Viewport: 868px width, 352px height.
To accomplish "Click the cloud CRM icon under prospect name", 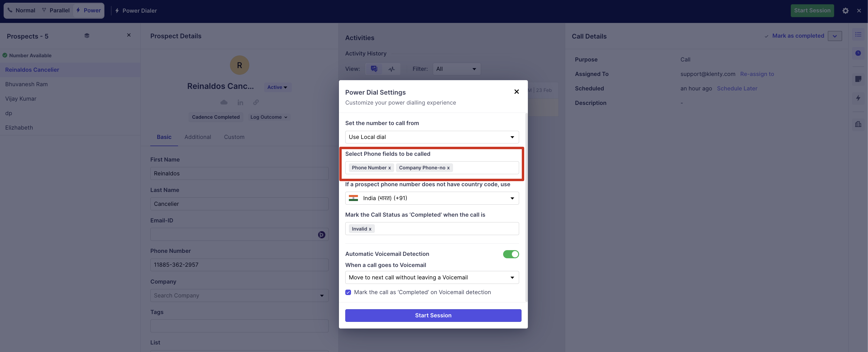I will pos(224,102).
